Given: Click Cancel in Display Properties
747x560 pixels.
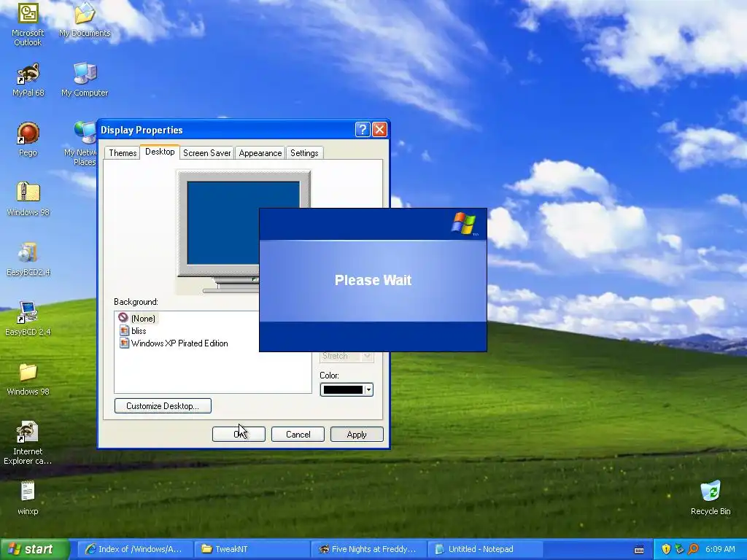Looking at the screenshot, I should click(298, 435).
